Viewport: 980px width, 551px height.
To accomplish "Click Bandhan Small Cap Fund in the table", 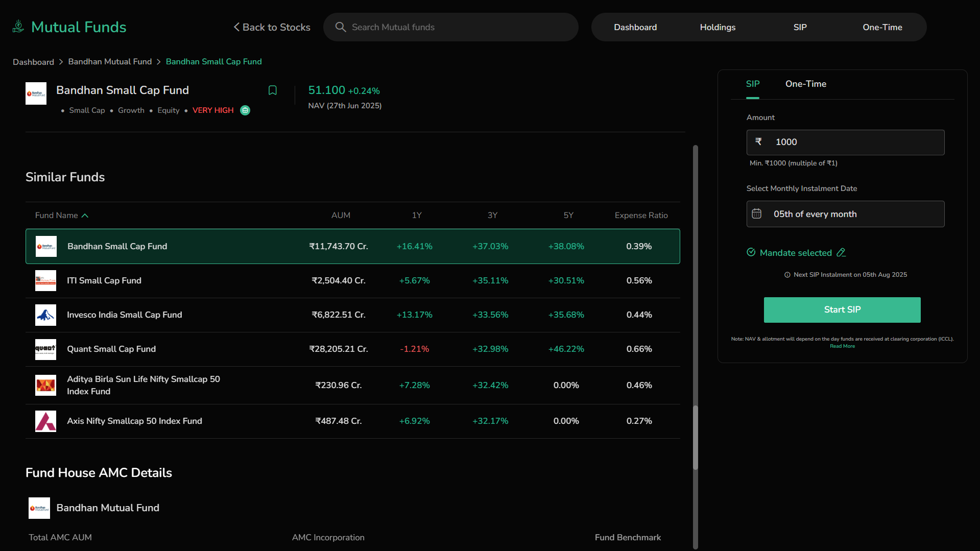I will point(117,247).
